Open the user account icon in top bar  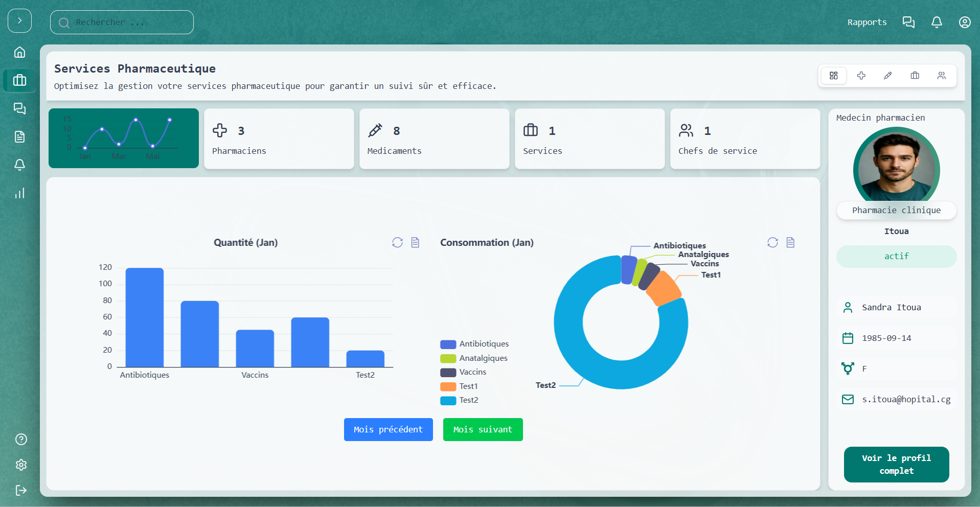pyautogui.click(x=965, y=22)
